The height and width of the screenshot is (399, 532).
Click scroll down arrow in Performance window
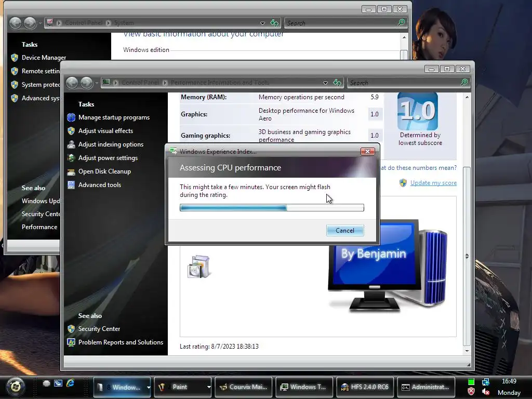tap(467, 351)
